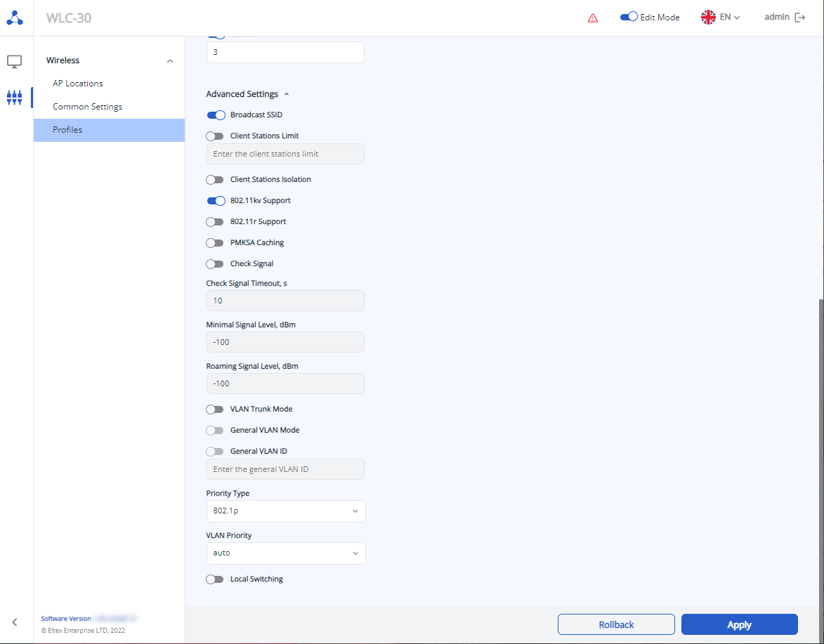Open the monitoring screen sidebar icon
Screen dimensions: 824x644
[14, 62]
